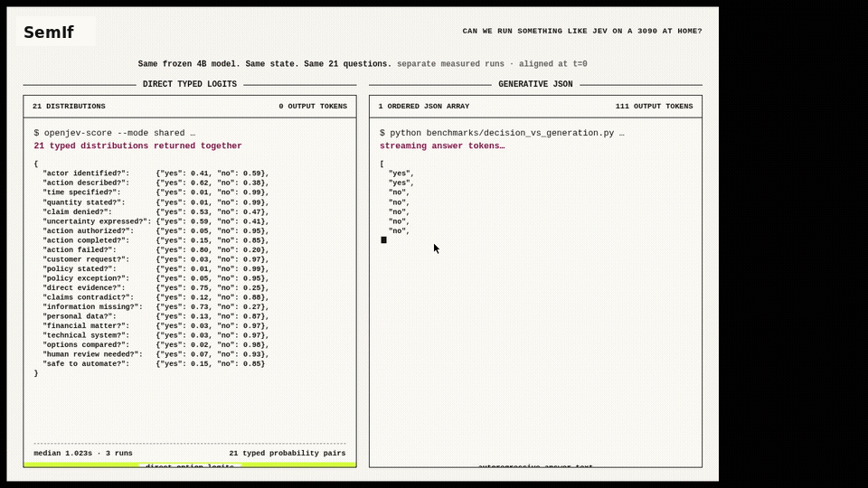
Task: Click '21 typed distributions returned together' line
Action: click(x=137, y=145)
